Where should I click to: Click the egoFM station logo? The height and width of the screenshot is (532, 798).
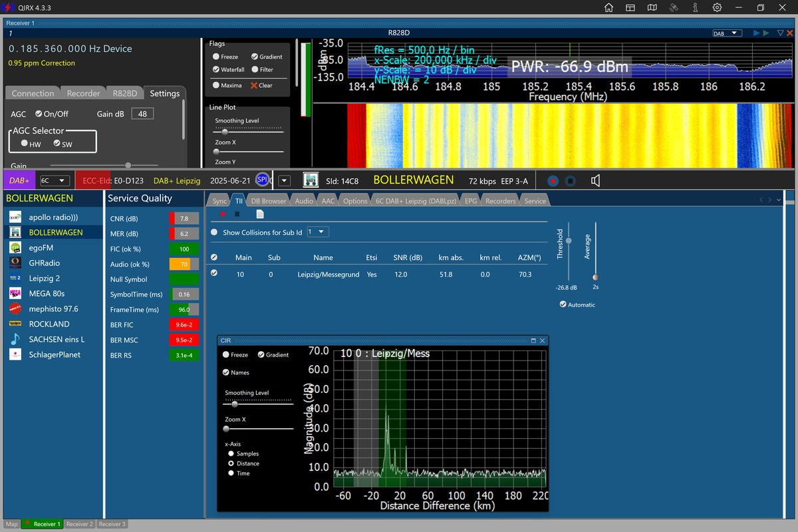15,247
